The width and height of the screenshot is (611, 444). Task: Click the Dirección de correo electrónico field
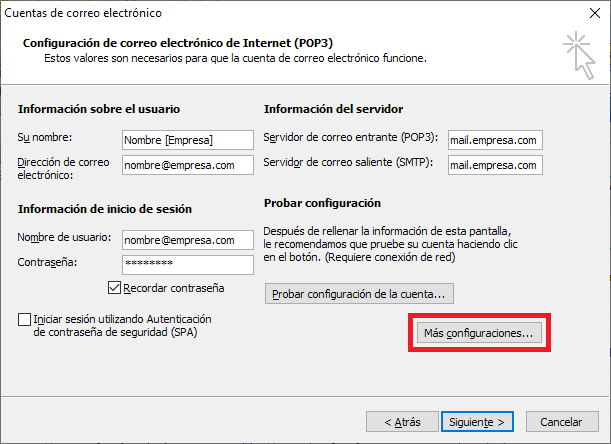[x=188, y=165]
